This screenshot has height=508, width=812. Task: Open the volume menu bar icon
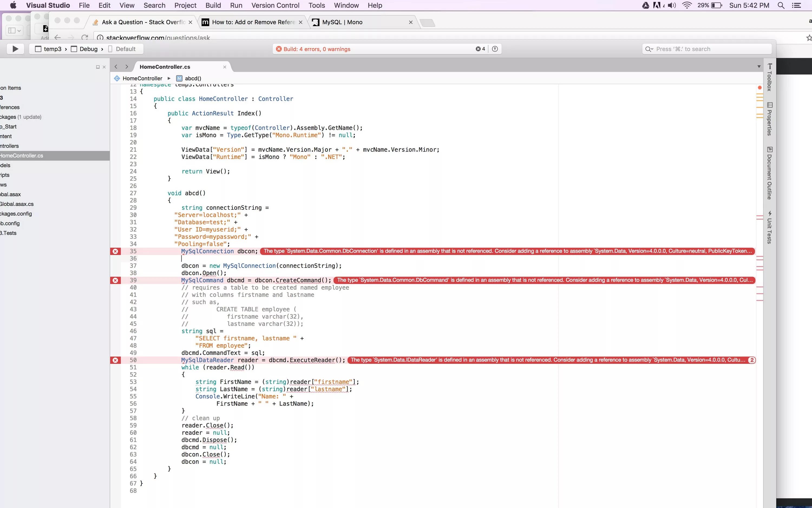point(672,5)
